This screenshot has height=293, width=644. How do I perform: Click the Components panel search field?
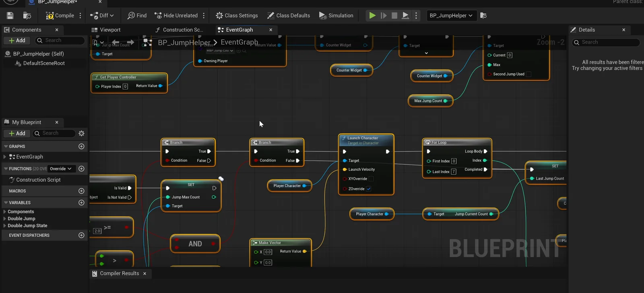click(60, 41)
